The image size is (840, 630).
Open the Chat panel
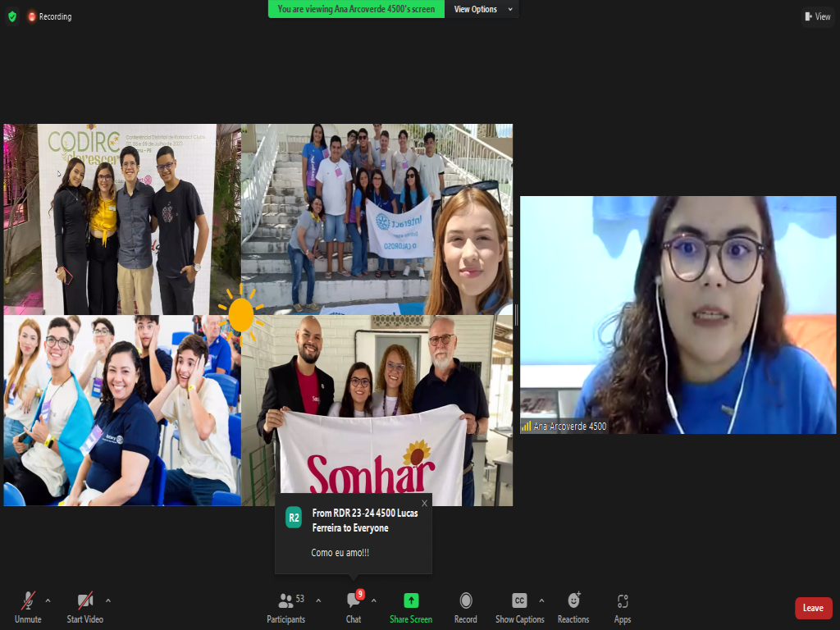(x=354, y=607)
